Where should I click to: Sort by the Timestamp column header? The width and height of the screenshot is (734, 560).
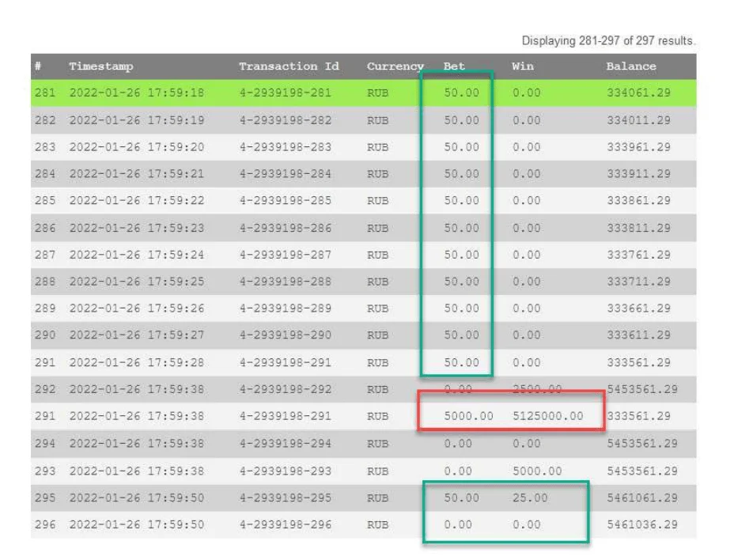[101, 66]
